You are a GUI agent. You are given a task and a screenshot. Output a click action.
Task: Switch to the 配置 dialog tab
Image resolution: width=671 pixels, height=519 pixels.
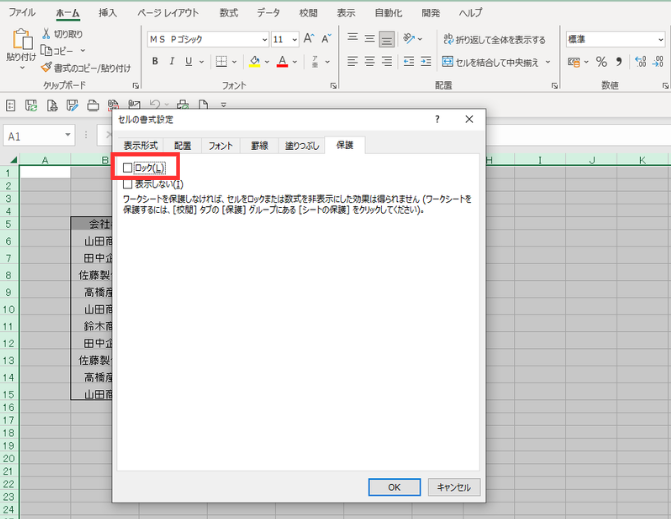pyautogui.click(x=182, y=145)
